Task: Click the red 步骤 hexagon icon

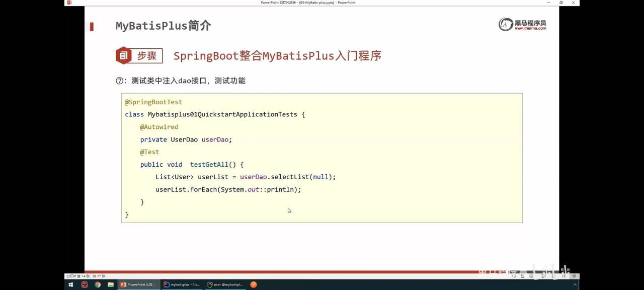Action: (x=123, y=55)
